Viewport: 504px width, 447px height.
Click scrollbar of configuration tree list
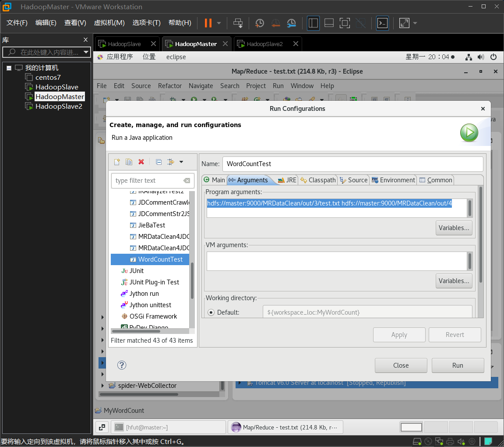pyautogui.click(x=192, y=280)
